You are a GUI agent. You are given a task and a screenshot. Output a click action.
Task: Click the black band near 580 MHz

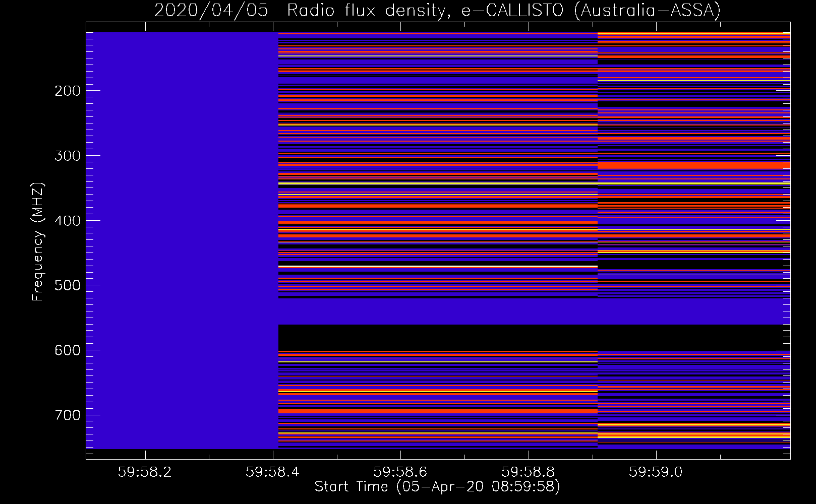pyautogui.click(x=534, y=338)
